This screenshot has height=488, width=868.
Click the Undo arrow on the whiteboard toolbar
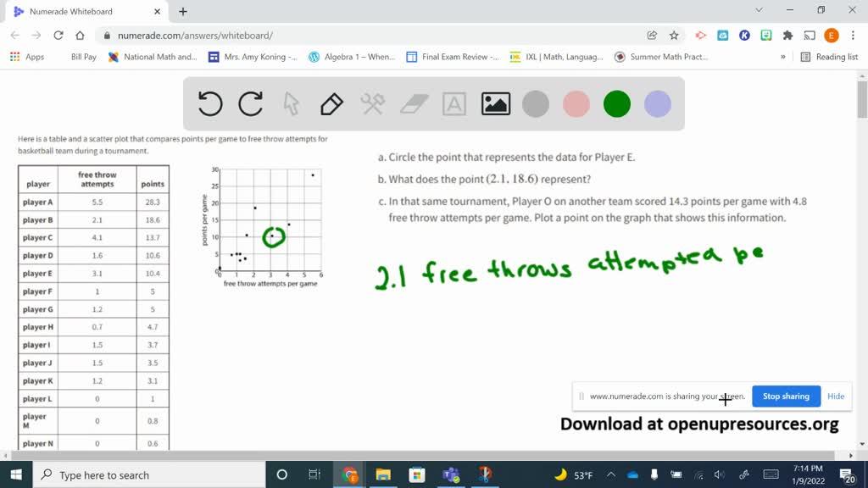pos(210,103)
